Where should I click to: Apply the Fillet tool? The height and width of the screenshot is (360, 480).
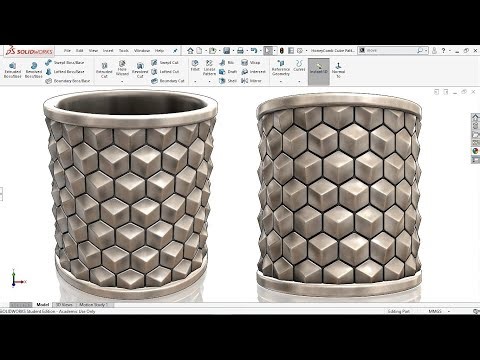point(195,66)
